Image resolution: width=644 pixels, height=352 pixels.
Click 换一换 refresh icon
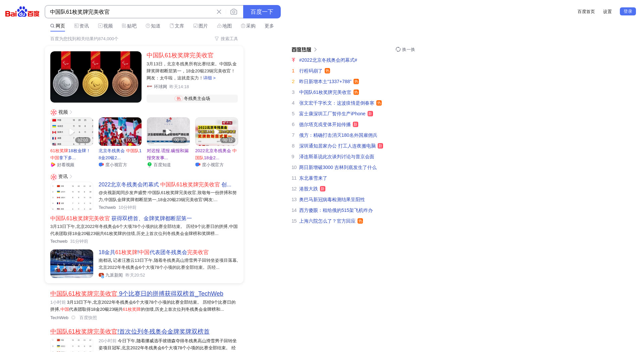pyautogui.click(x=398, y=49)
